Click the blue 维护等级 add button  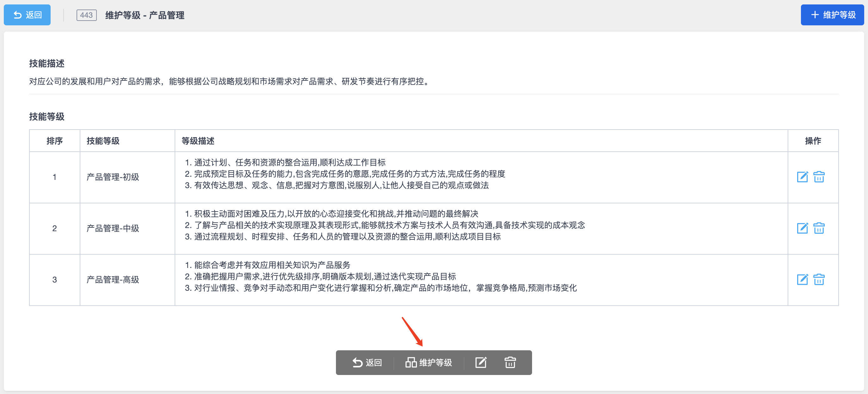point(832,15)
